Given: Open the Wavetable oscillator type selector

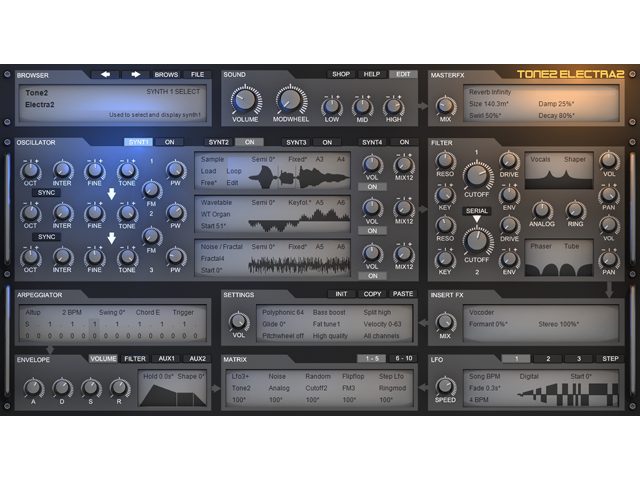Looking at the screenshot, I should [x=216, y=202].
